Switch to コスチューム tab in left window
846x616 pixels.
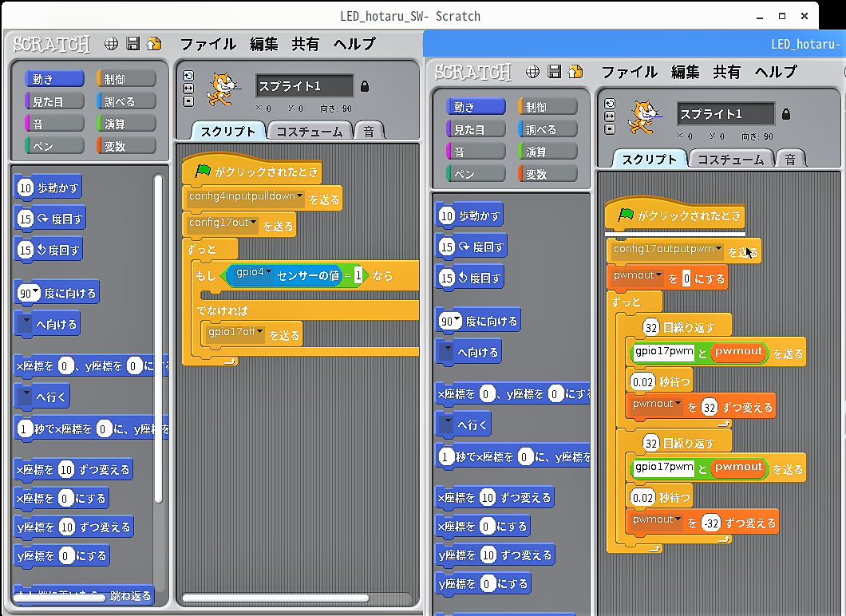(x=309, y=132)
